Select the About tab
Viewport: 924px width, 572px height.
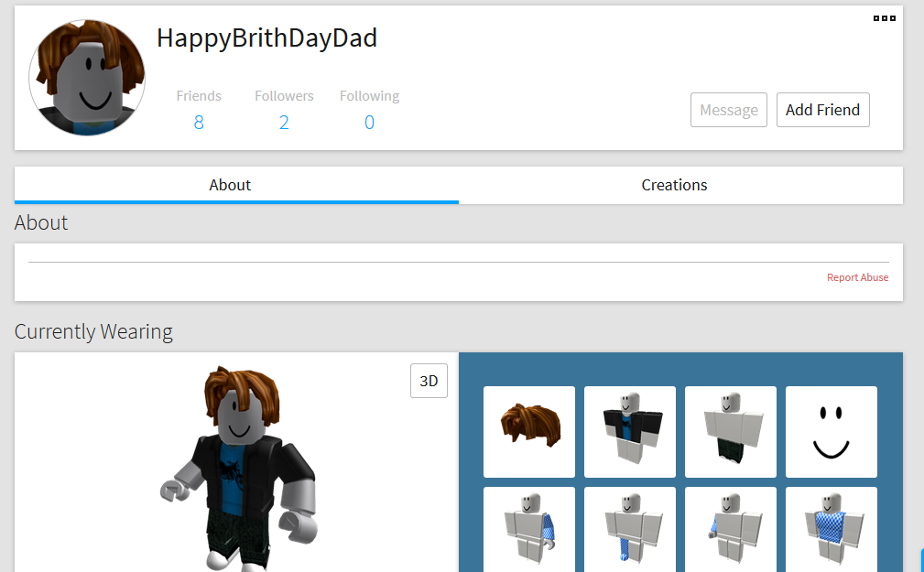coord(230,185)
